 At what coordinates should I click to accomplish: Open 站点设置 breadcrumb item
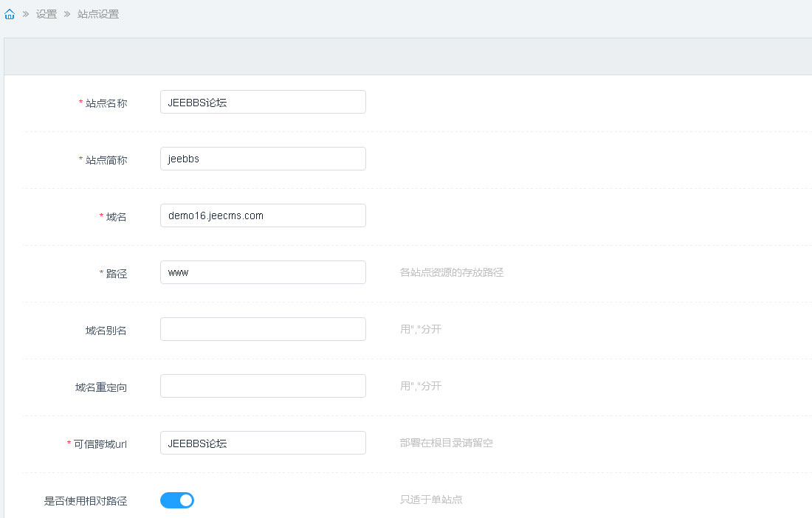tap(98, 14)
